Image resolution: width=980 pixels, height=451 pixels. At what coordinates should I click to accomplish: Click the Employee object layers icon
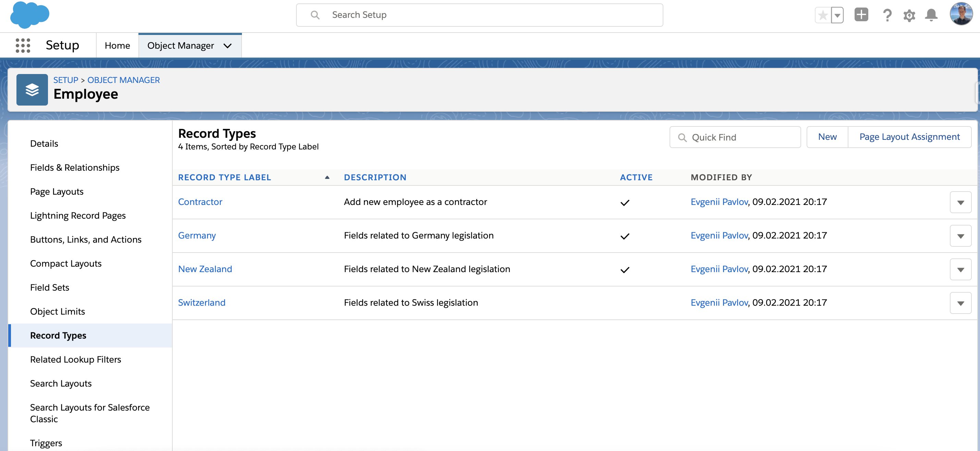[32, 90]
